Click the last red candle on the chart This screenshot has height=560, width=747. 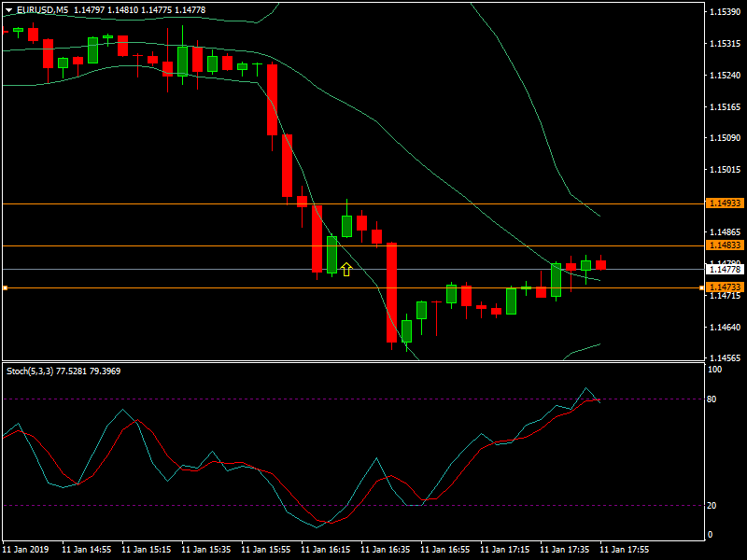tap(601, 265)
